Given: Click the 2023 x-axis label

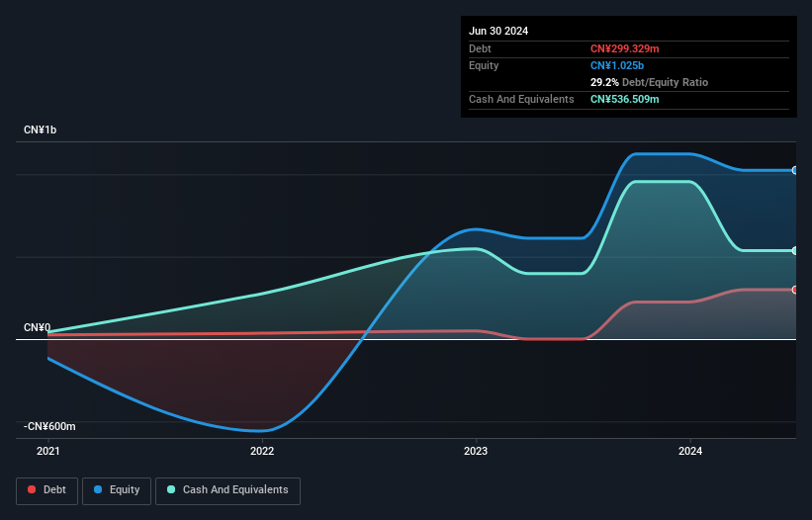Looking at the screenshot, I should 476,451.
